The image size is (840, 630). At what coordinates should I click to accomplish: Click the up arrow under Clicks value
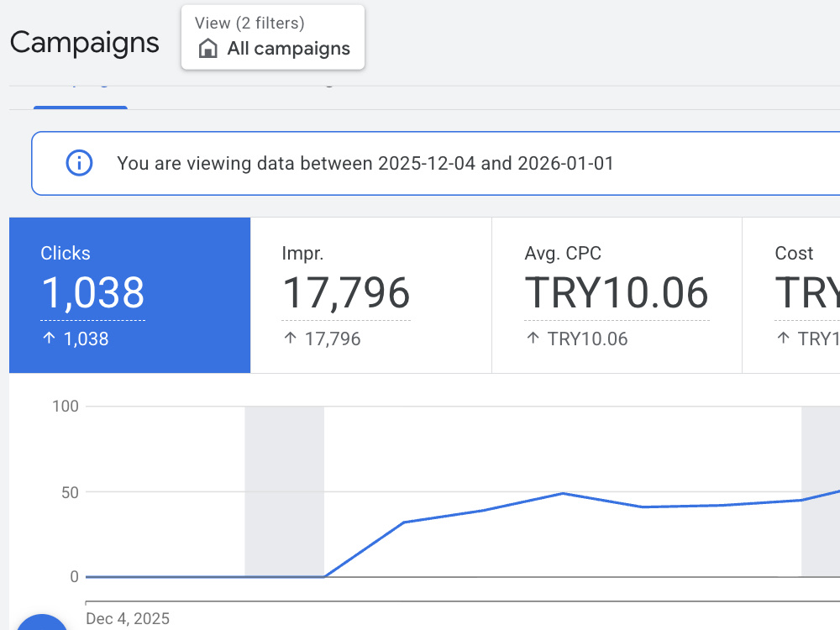(50, 338)
